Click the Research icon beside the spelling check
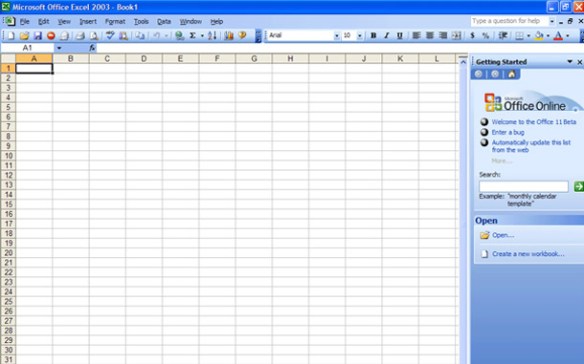The width and height of the screenshot is (584, 364). (x=123, y=36)
